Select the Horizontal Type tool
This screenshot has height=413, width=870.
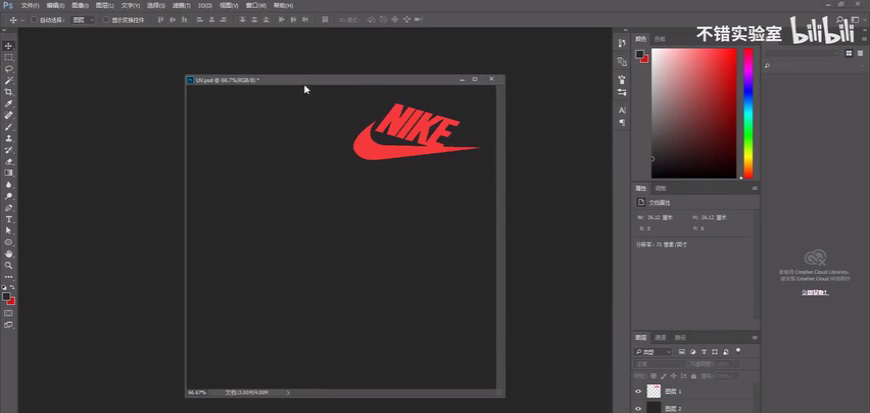(x=9, y=219)
